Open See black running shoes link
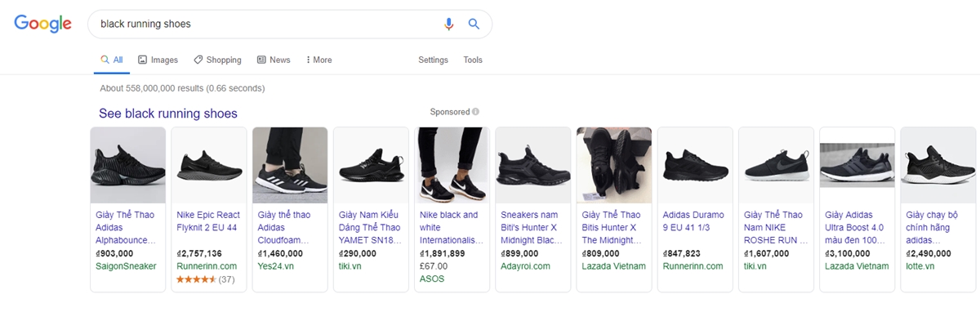980x321 pixels. (168, 114)
